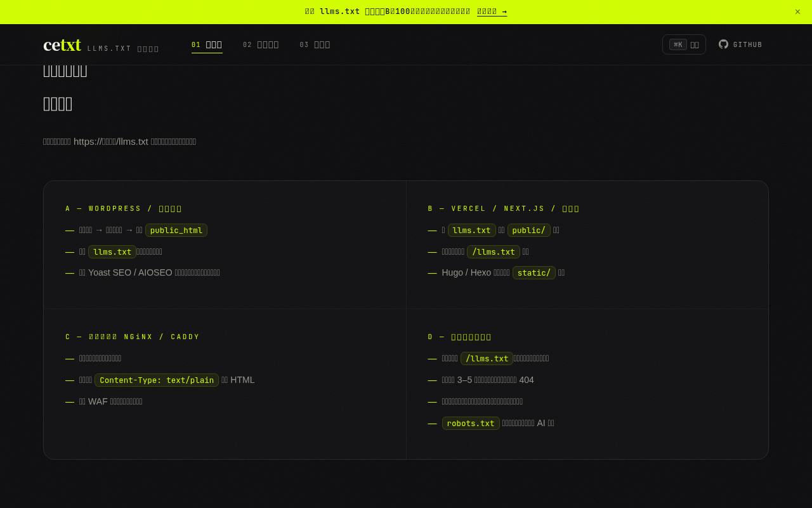Viewport: 812px width, 508px height.
Task: Click the "NGINX / CADDY" card heading
Action: click(133, 337)
